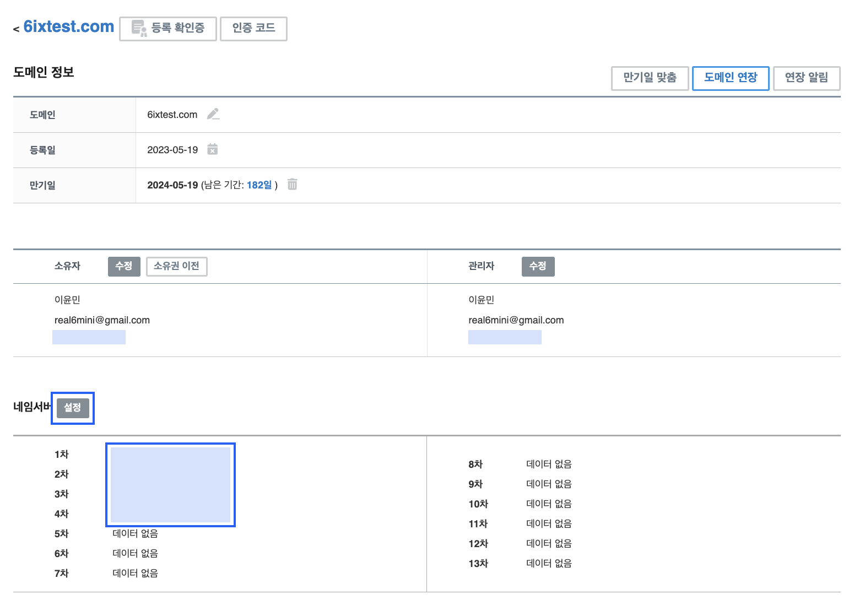Click the trash icon beside the expiration date
854x616 pixels.
pos(293,184)
